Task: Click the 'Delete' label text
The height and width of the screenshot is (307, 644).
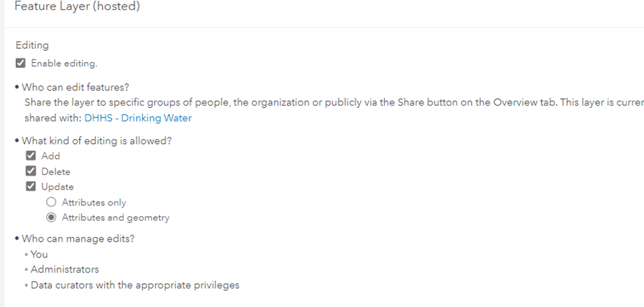Action: click(55, 172)
